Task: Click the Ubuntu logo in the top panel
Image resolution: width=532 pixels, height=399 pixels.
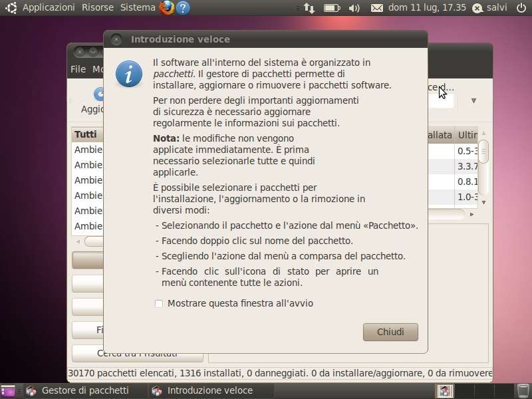Action: click(x=11, y=7)
